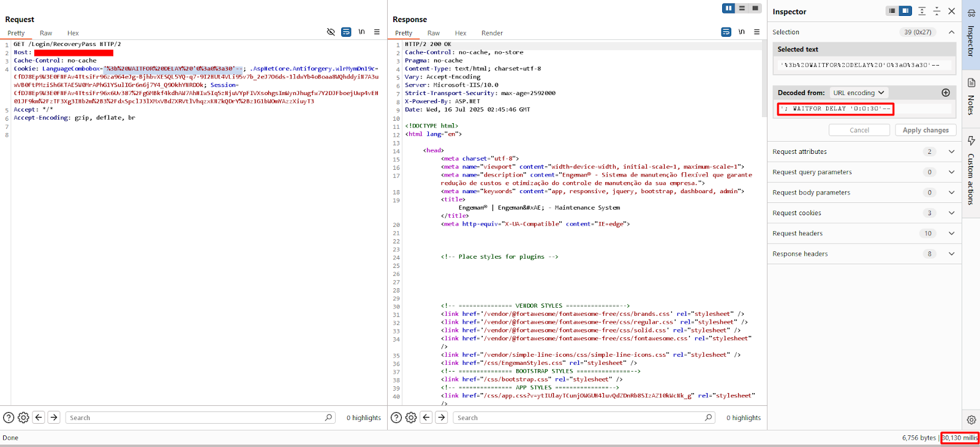980x447 pixels.
Task: Click Request search magnifier icon
Action: (329, 418)
